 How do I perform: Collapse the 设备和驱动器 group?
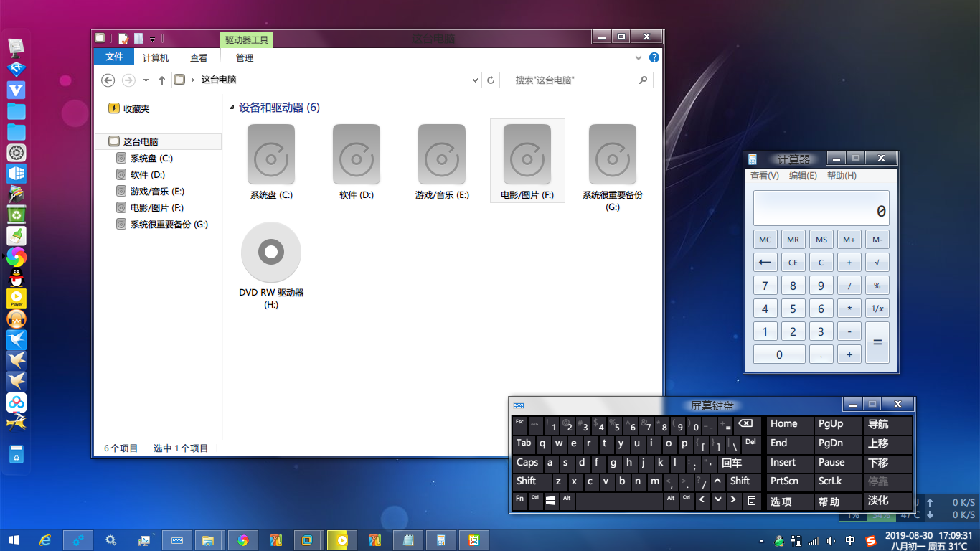pyautogui.click(x=232, y=108)
